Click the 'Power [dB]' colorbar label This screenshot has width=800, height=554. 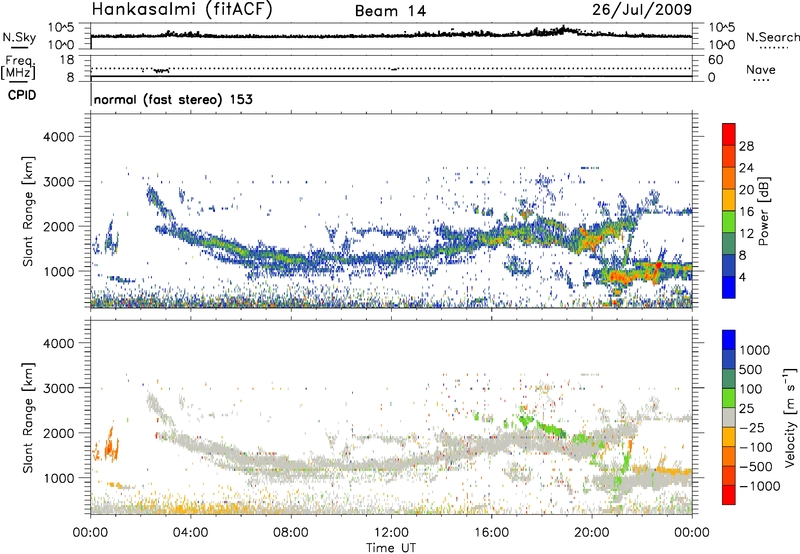point(764,211)
